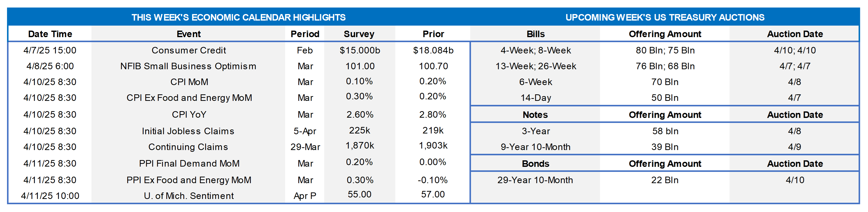
Task: Select the Date Time column header
Action: point(50,34)
